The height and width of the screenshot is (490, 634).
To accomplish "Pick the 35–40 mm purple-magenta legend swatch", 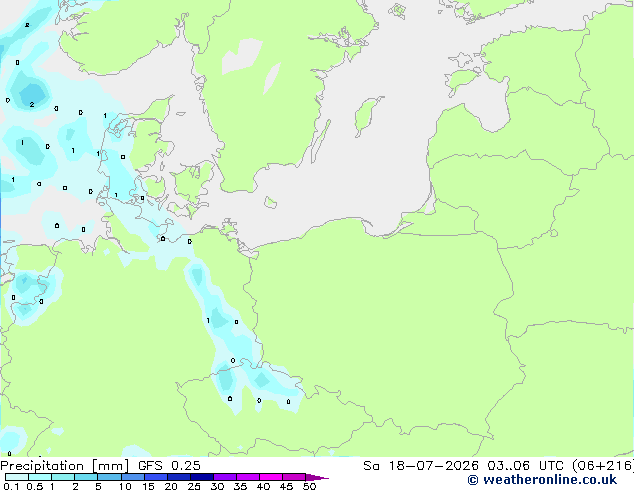I will (248, 477).
